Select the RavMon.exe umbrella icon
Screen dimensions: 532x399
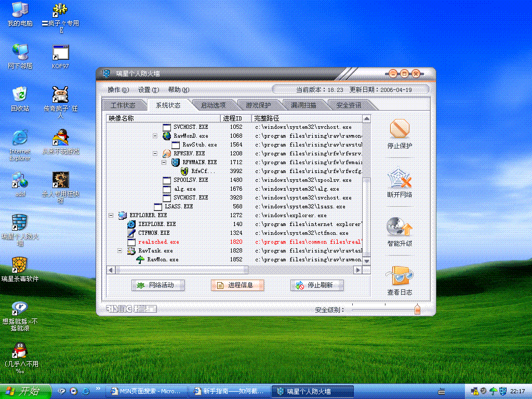pos(140,259)
